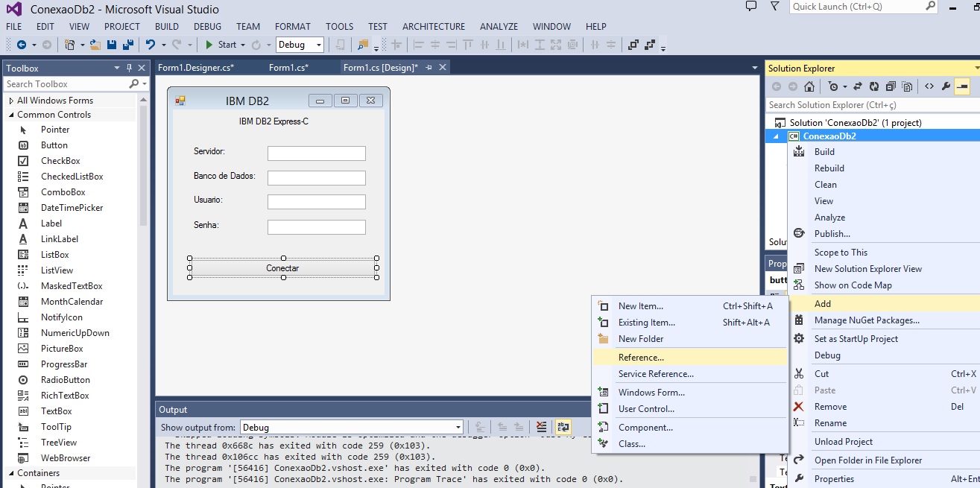The width and height of the screenshot is (980, 488).
Task: Click the Conectar button on the form
Action: (x=282, y=268)
